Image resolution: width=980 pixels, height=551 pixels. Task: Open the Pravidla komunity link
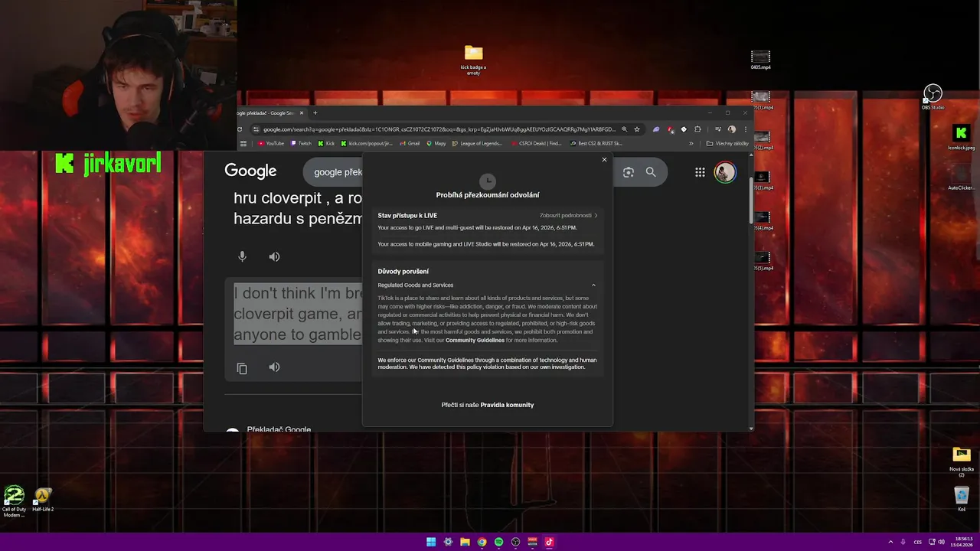click(x=507, y=405)
